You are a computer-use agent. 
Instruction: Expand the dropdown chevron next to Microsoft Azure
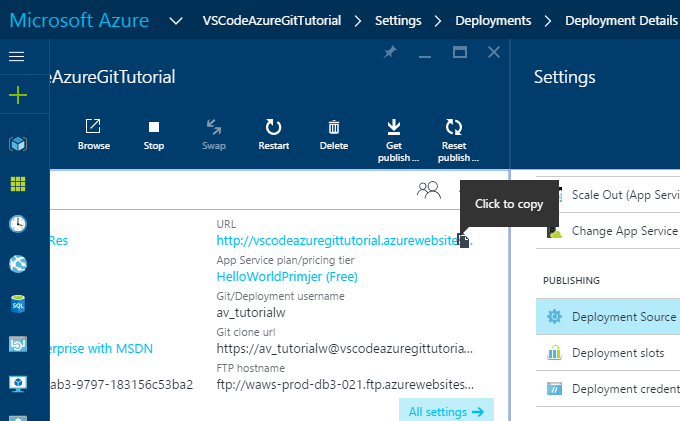pyautogui.click(x=176, y=20)
